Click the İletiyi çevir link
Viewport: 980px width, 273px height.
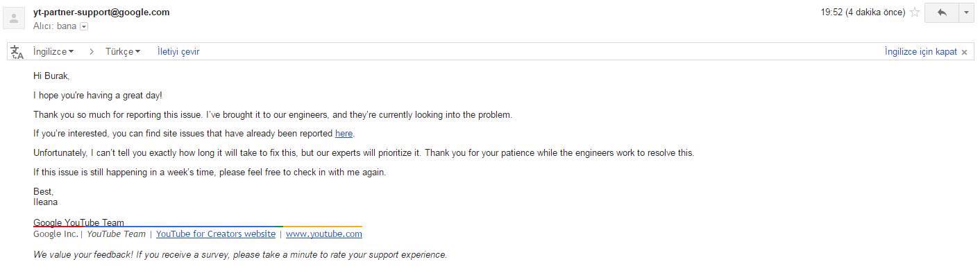click(178, 52)
